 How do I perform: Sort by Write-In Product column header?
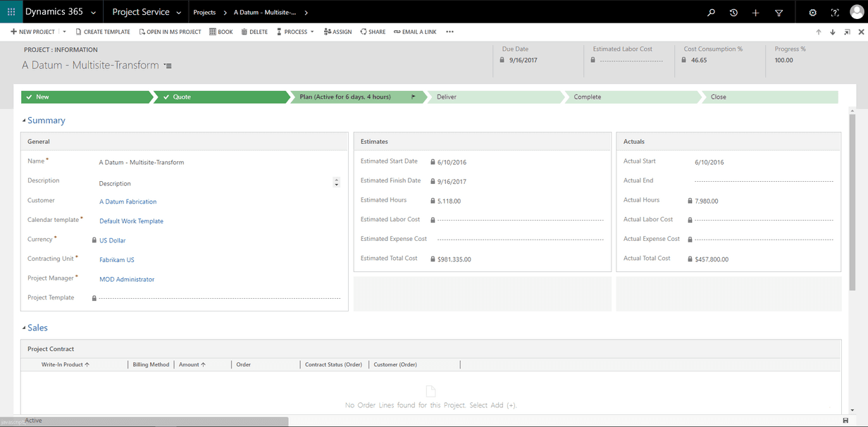(x=65, y=364)
